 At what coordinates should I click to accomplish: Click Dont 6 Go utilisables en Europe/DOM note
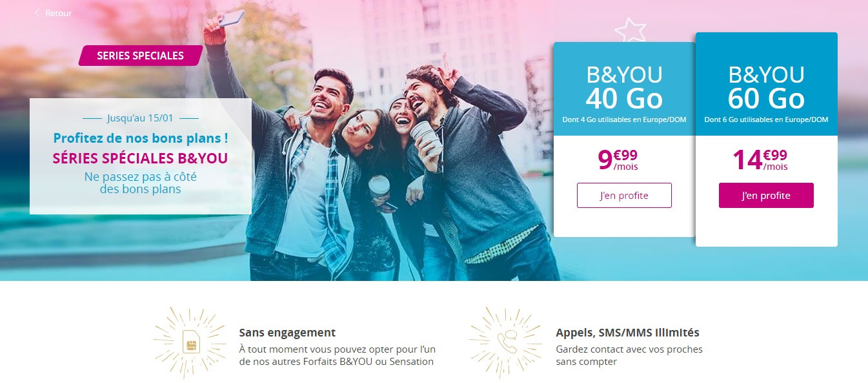point(766,119)
